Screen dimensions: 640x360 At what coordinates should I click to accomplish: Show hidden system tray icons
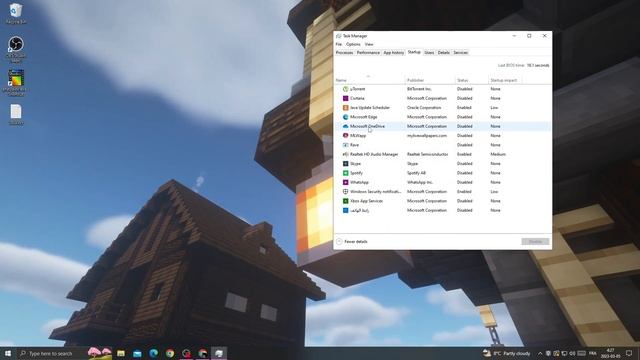(x=540, y=353)
